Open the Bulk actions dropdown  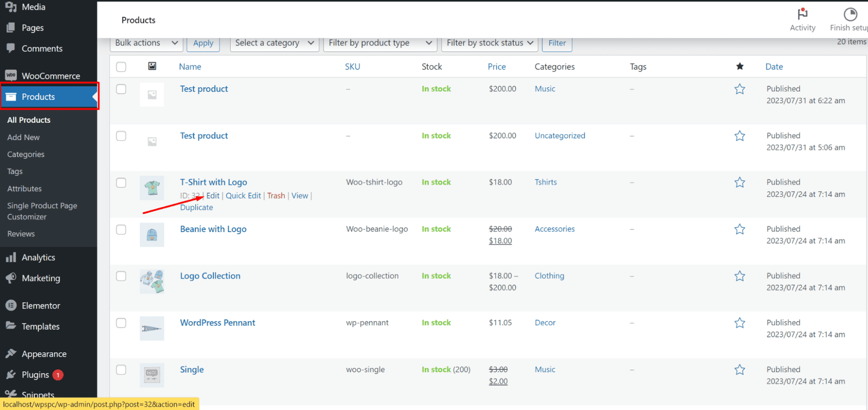(146, 43)
